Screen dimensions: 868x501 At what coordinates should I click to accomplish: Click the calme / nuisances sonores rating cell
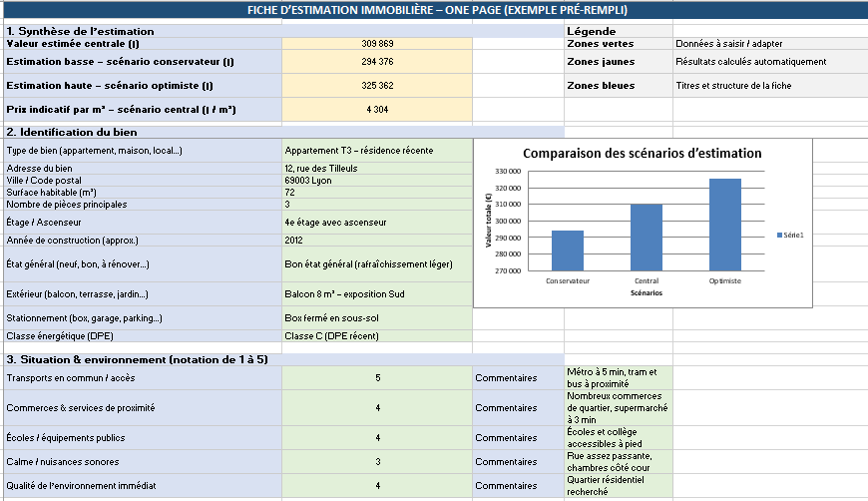click(x=377, y=462)
